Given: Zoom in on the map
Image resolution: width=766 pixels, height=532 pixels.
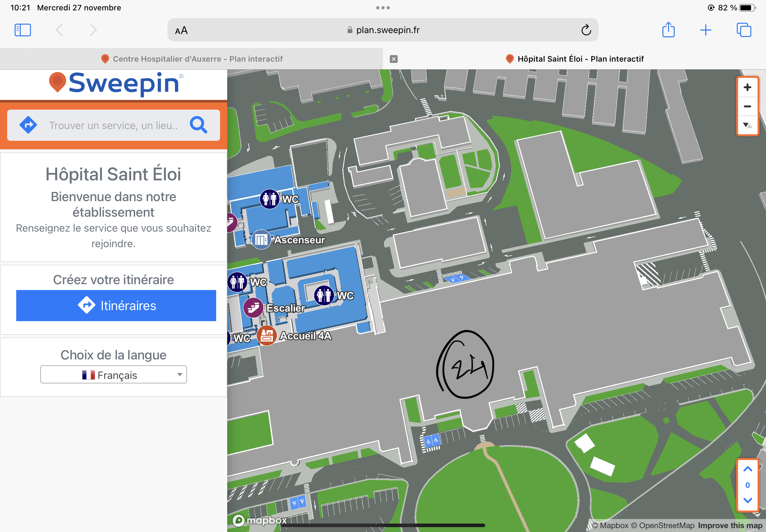Looking at the screenshot, I should click(x=747, y=87).
